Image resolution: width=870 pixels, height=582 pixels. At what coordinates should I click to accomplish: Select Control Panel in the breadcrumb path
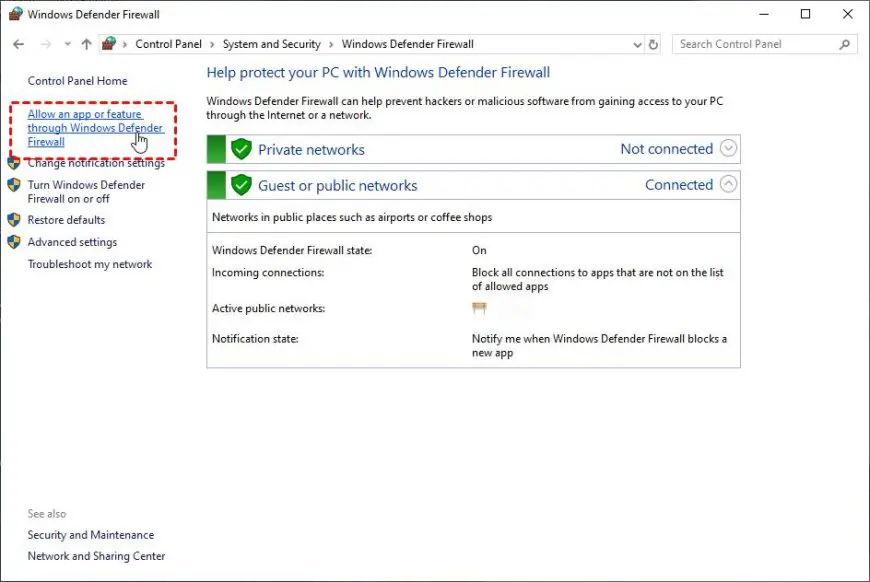pos(168,44)
